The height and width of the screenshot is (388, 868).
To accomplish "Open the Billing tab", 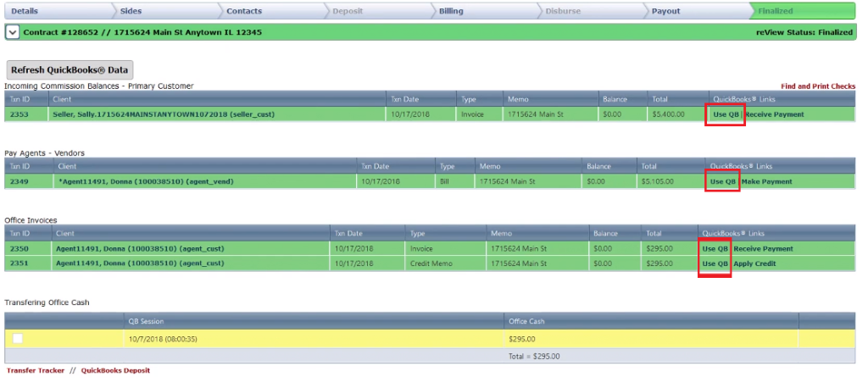I will [x=451, y=11].
